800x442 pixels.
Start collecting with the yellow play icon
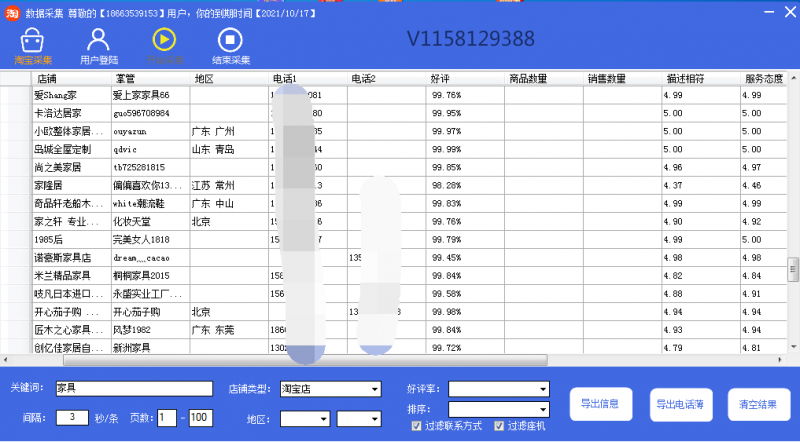pos(163,40)
